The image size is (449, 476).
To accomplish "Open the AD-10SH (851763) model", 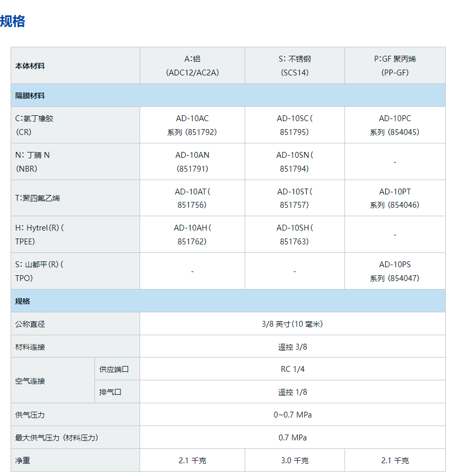I will [x=295, y=234].
